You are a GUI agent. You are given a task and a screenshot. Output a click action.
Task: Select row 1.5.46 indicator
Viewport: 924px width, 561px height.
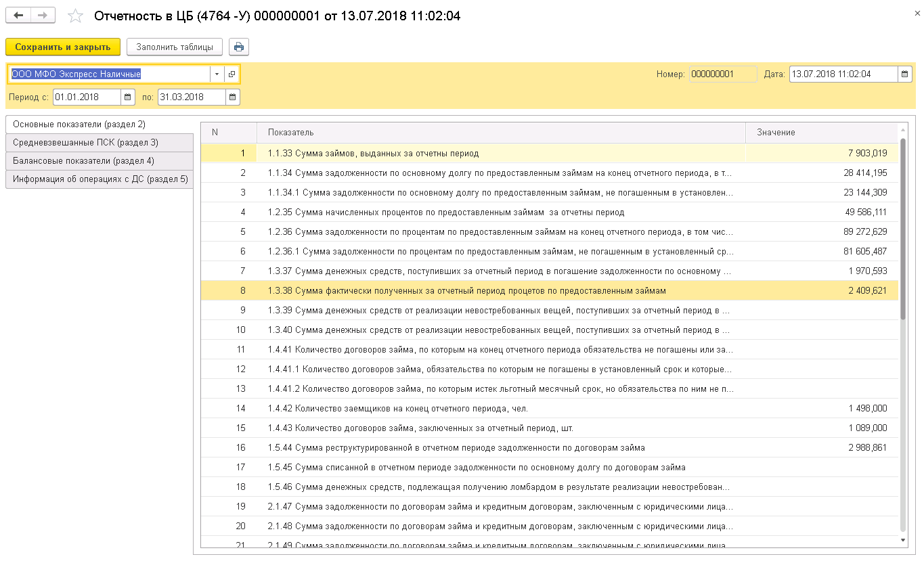click(550, 487)
